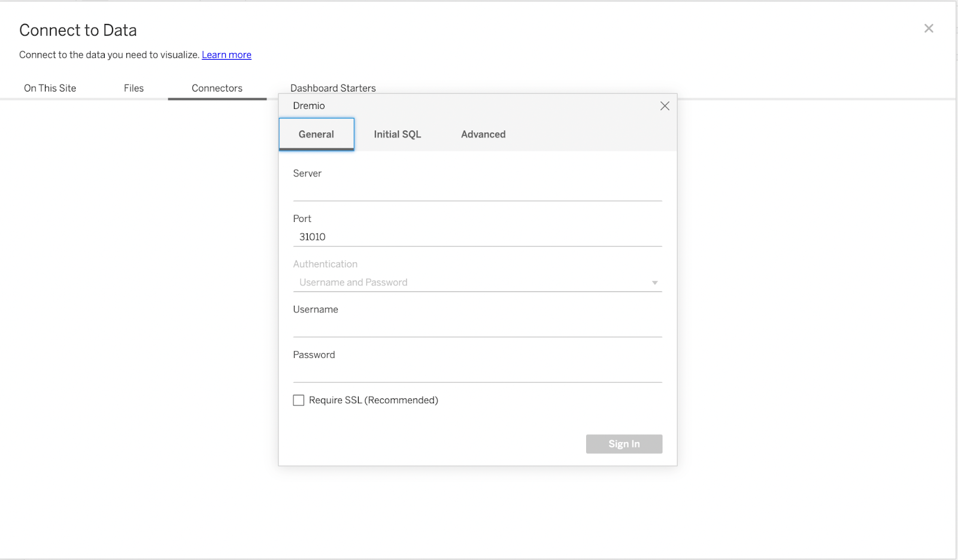This screenshot has height=560, width=958.
Task: Focus the Username input field
Action: tap(477, 327)
